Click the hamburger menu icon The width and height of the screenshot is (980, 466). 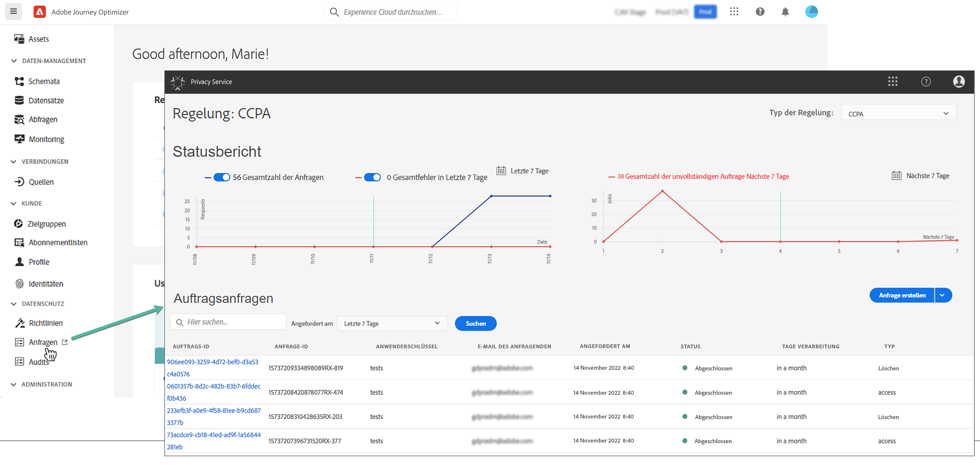[x=13, y=11]
